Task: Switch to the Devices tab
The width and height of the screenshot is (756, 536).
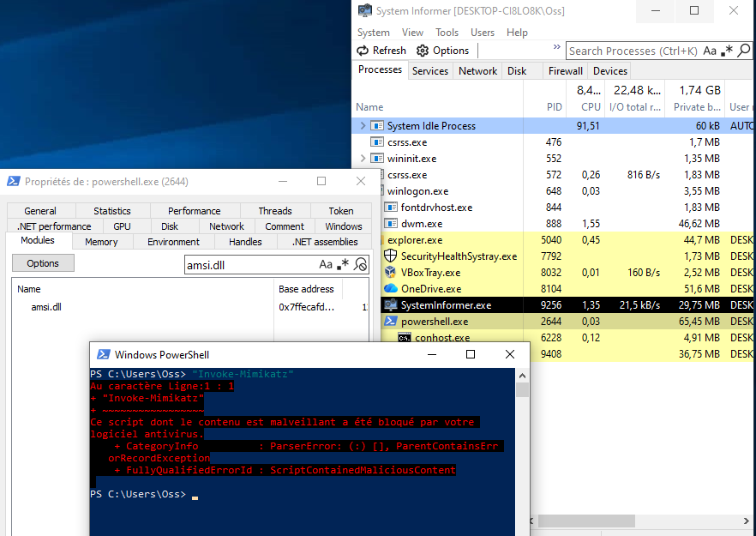Action: (x=610, y=71)
